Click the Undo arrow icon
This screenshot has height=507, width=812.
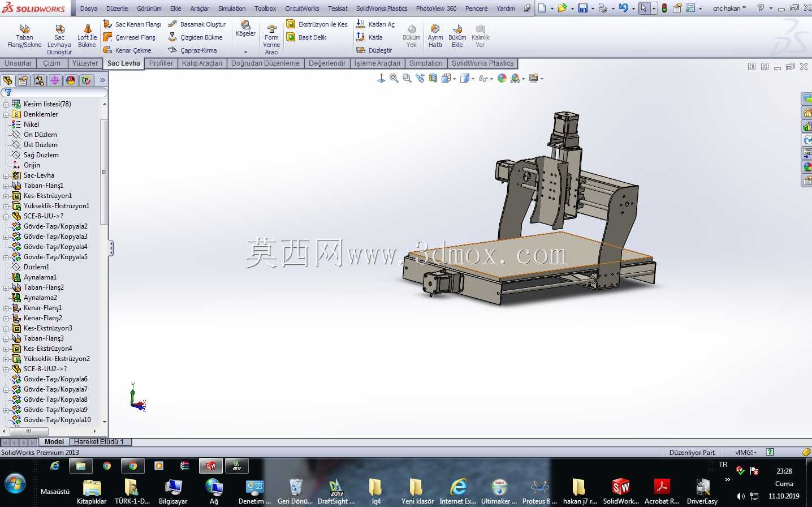click(x=623, y=8)
